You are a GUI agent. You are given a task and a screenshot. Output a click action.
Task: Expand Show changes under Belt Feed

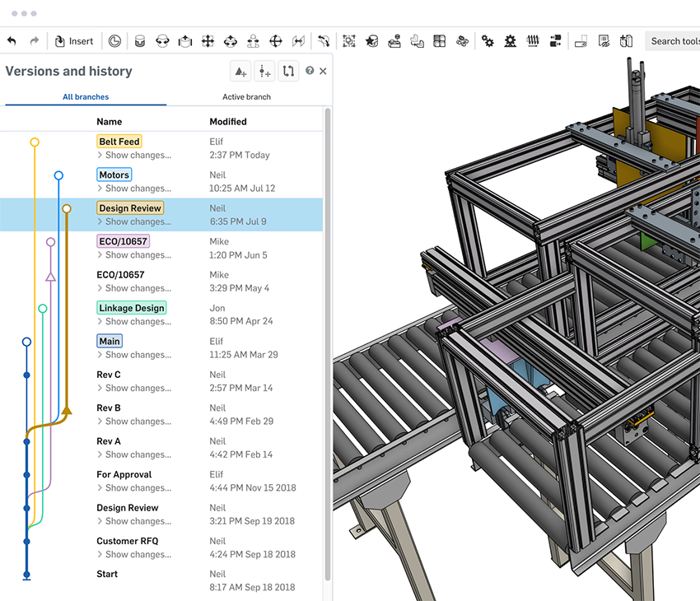click(x=138, y=155)
